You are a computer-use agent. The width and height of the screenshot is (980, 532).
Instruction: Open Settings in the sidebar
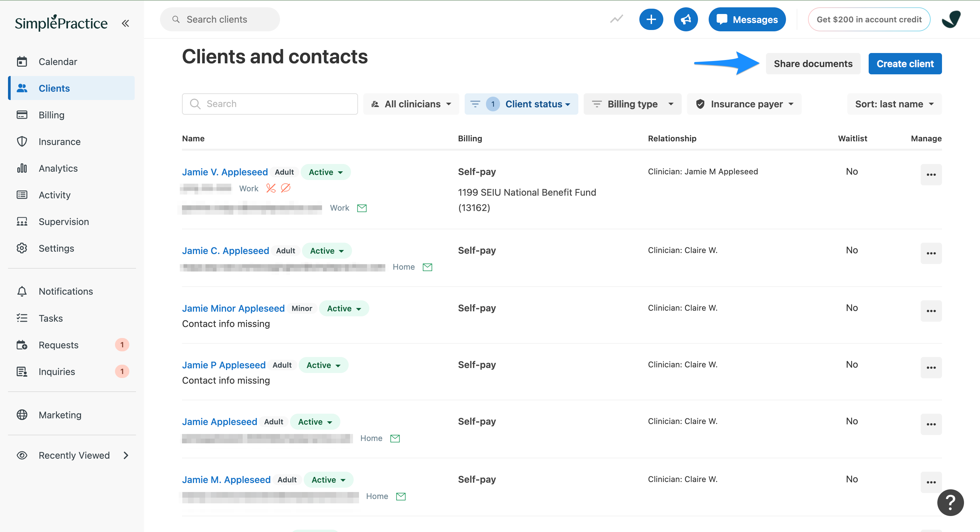pos(72,248)
